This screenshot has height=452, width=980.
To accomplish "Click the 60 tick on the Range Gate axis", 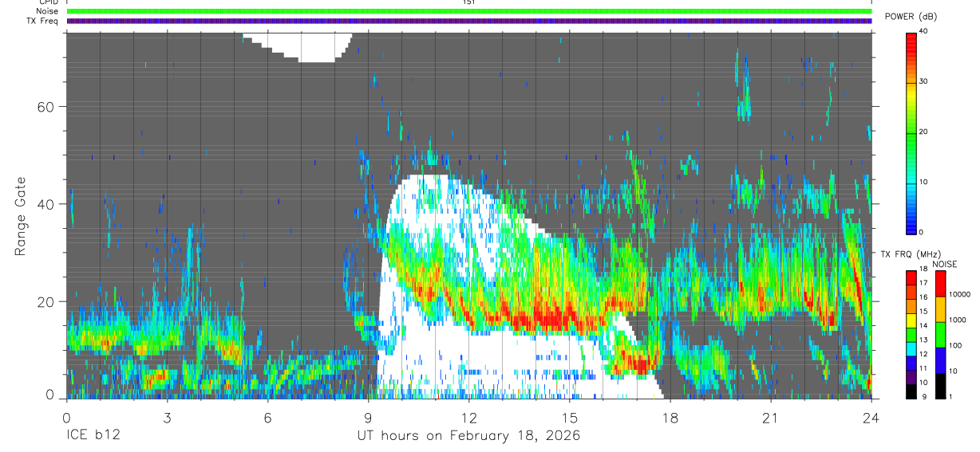I will [x=45, y=107].
